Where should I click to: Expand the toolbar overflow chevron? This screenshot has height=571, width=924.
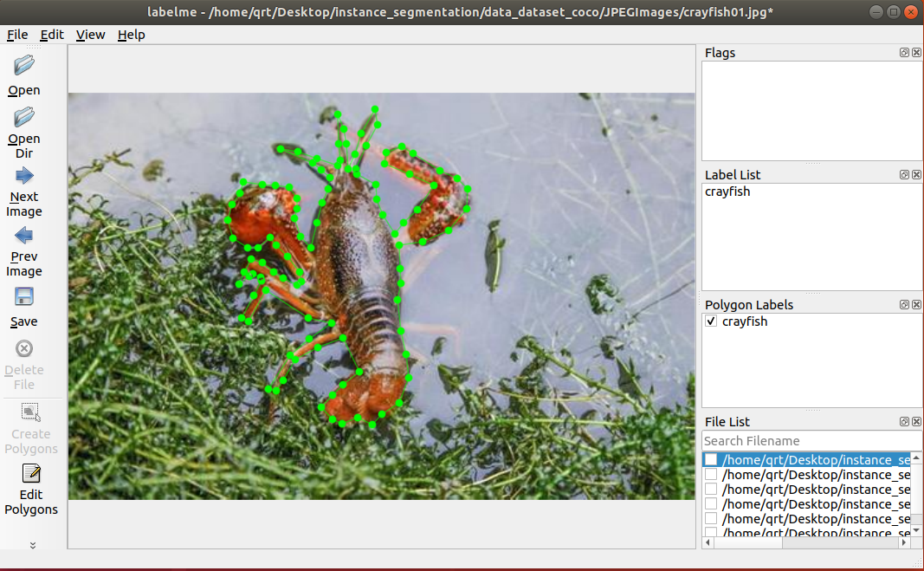pyautogui.click(x=32, y=545)
